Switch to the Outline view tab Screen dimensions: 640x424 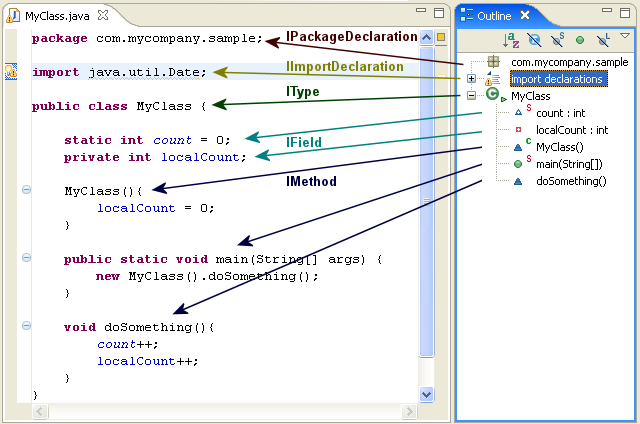tap(495, 16)
